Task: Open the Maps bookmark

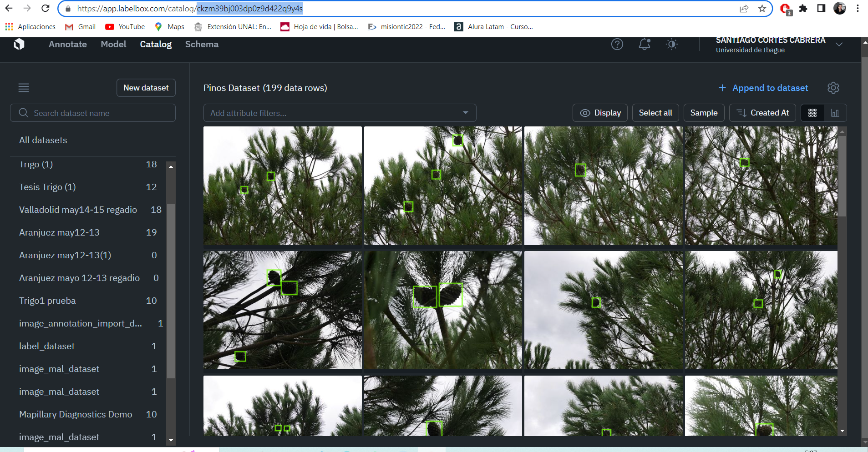Action: pos(169,27)
